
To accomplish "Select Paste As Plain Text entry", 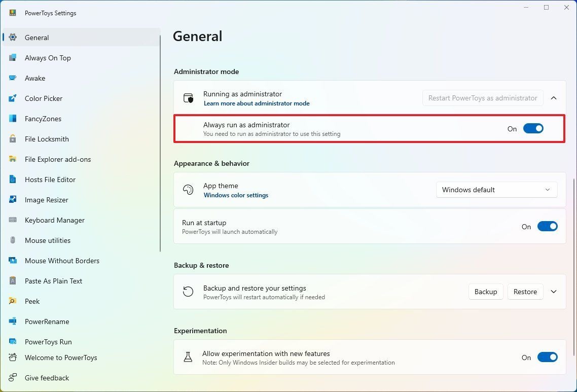I will coord(81,280).
